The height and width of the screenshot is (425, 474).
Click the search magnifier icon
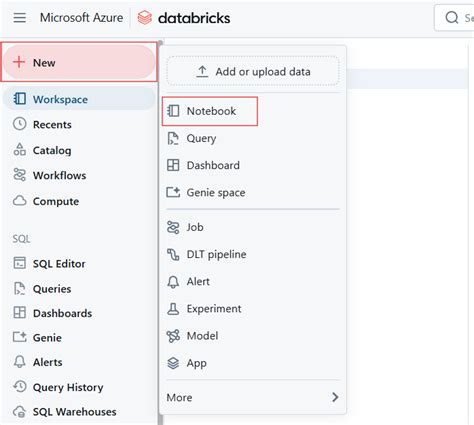click(x=452, y=17)
